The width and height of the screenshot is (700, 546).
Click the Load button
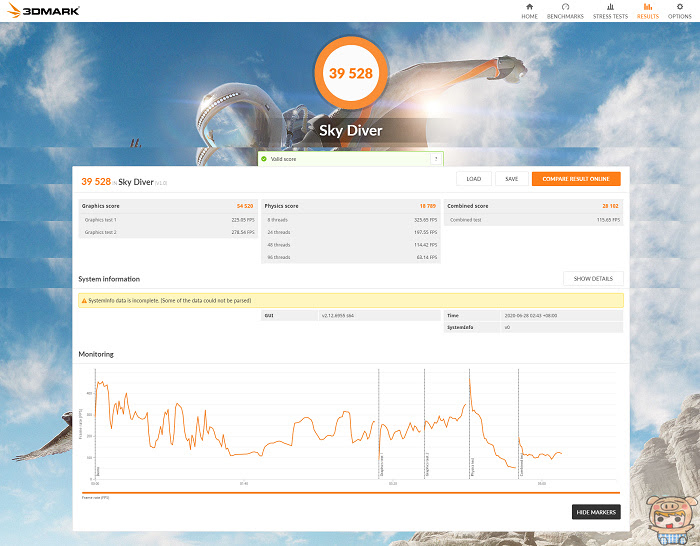pos(474,179)
